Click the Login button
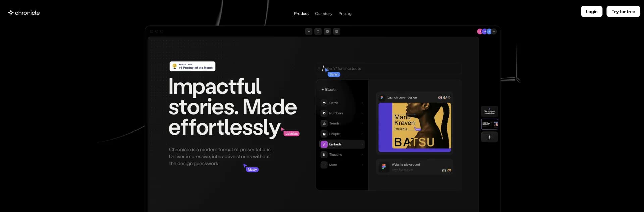This screenshot has width=644, height=212. [x=592, y=11]
